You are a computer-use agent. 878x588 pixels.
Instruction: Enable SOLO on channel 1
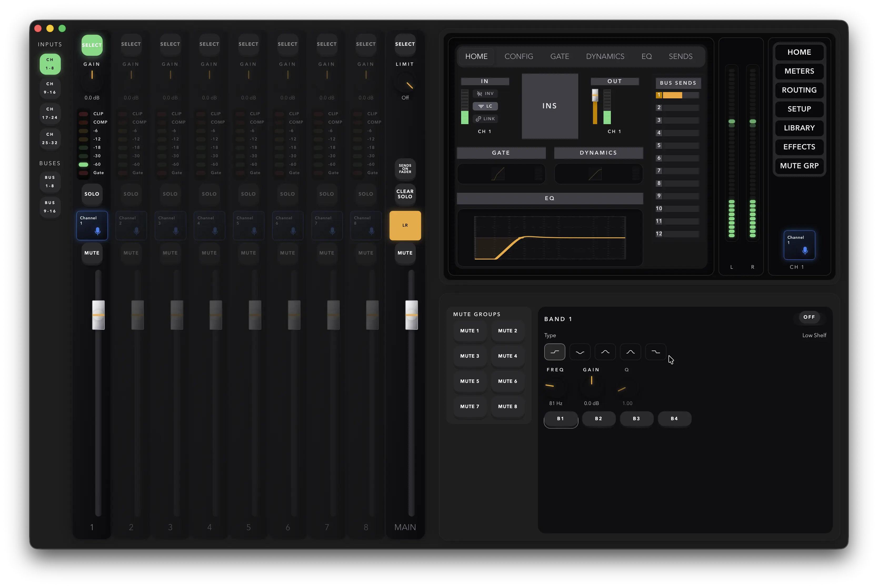[x=92, y=194]
